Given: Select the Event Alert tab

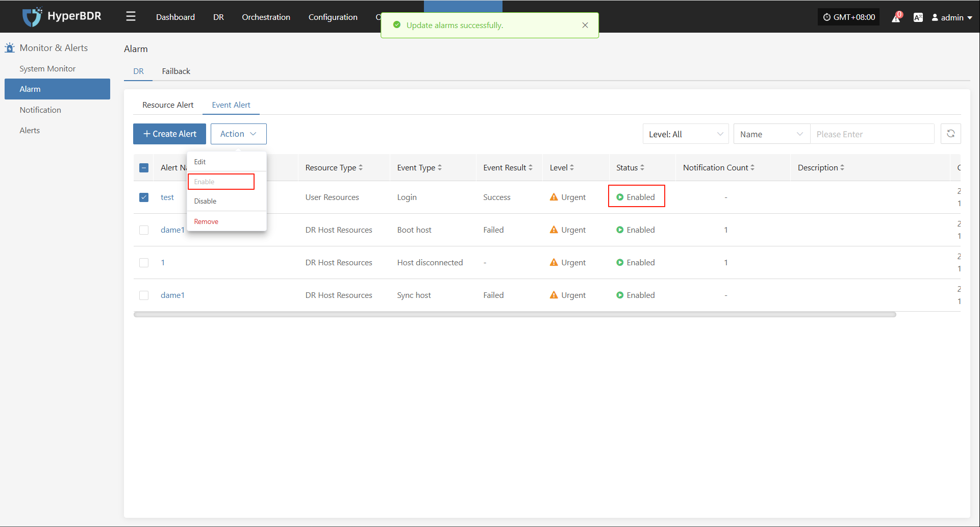Looking at the screenshot, I should pyautogui.click(x=231, y=105).
